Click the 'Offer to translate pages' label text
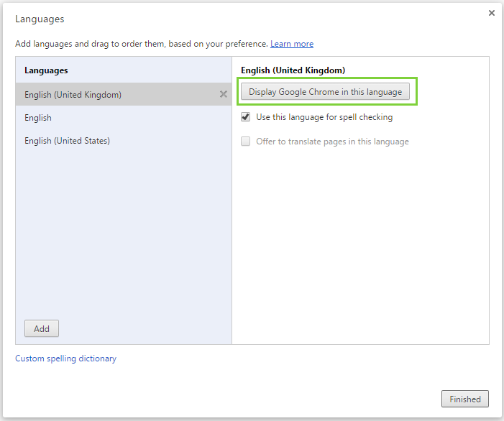Viewport: 504px width, 421px height. pyautogui.click(x=332, y=142)
